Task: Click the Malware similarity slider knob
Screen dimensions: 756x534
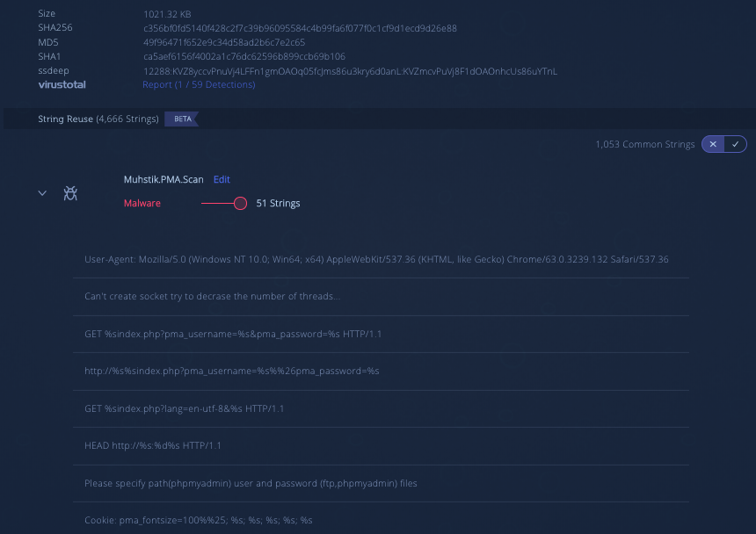Action: [x=240, y=204]
